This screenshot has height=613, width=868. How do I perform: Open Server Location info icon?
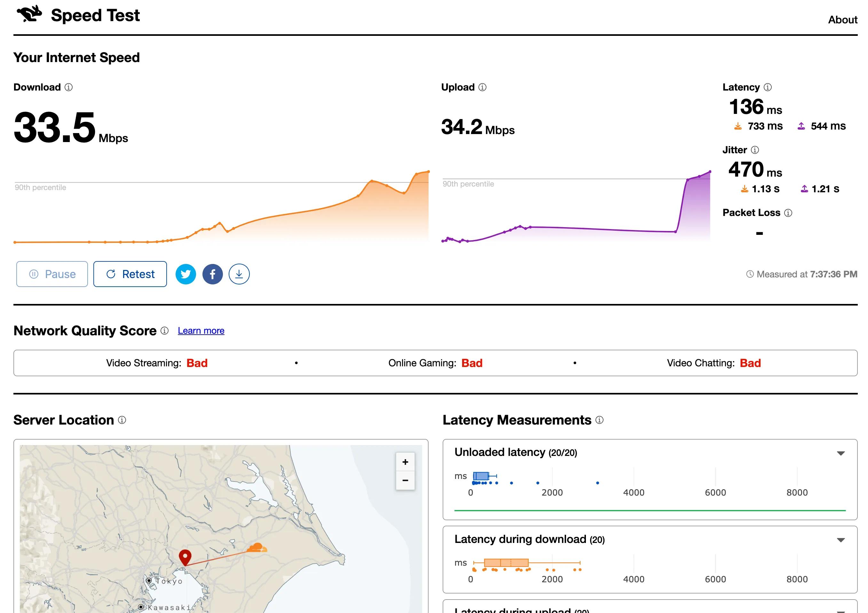tap(122, 420)
